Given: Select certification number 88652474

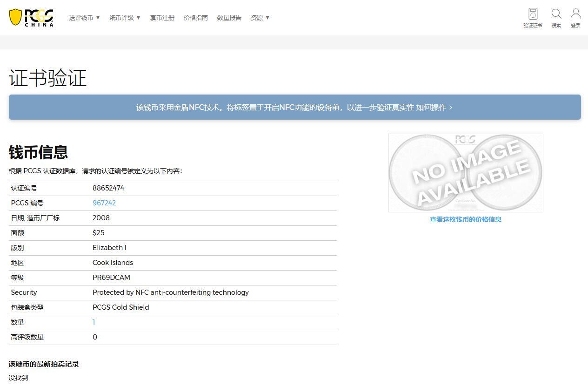Looking at the screenshot, I should (x=108, y=188).
